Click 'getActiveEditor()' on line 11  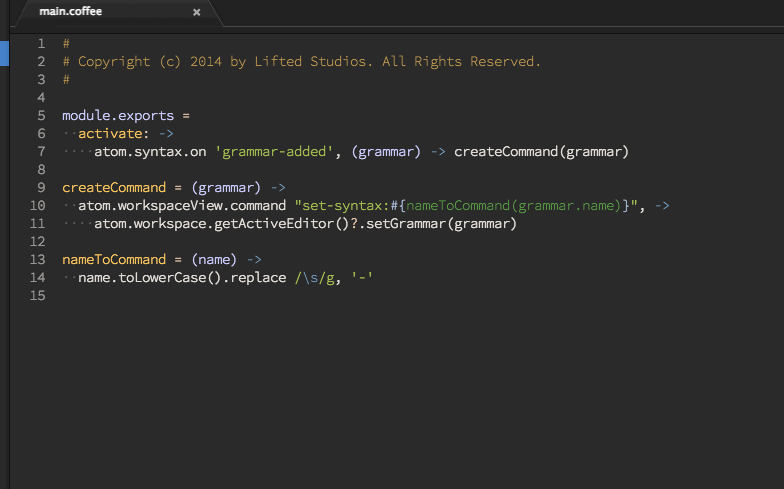(x=282, y=224)
